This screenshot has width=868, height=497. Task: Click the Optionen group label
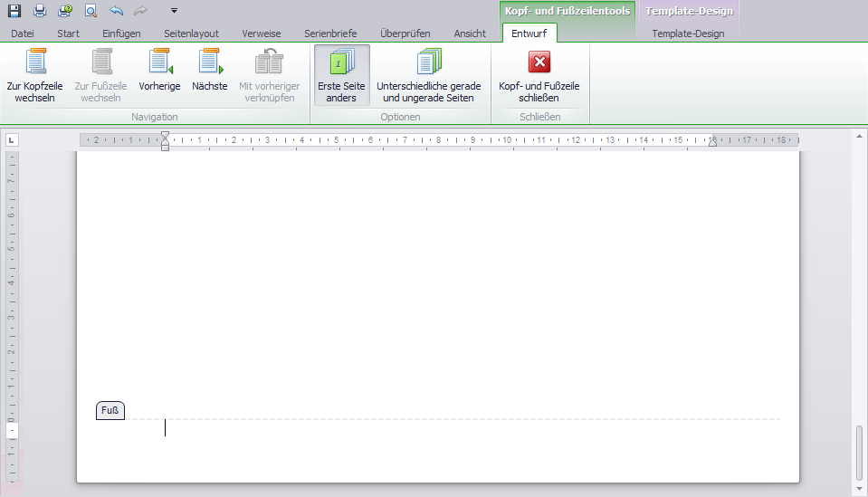(x=400, y=117)
